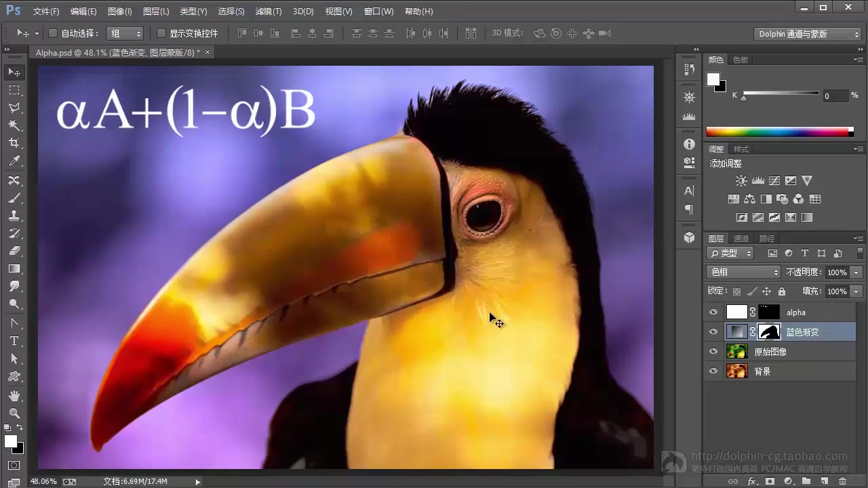Select the 原始图像 layer thumbnail
This screenshot has width=868, height=488.
pos(737,352)
